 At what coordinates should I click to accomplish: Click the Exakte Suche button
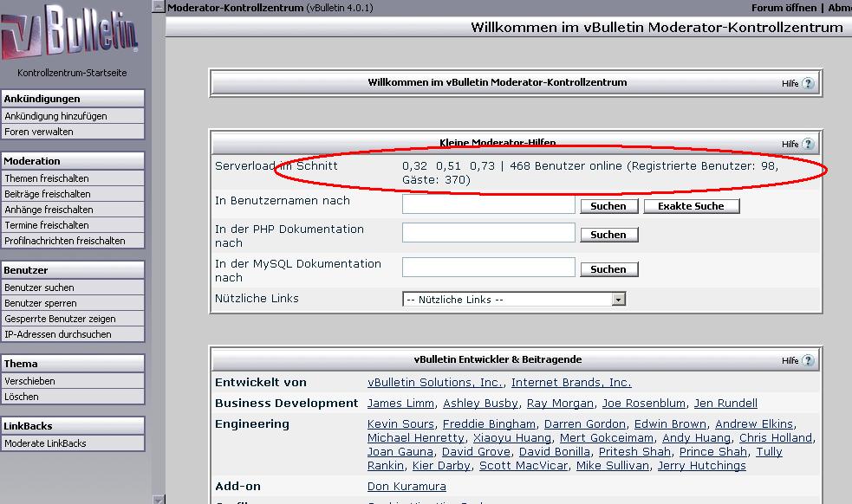691,206
